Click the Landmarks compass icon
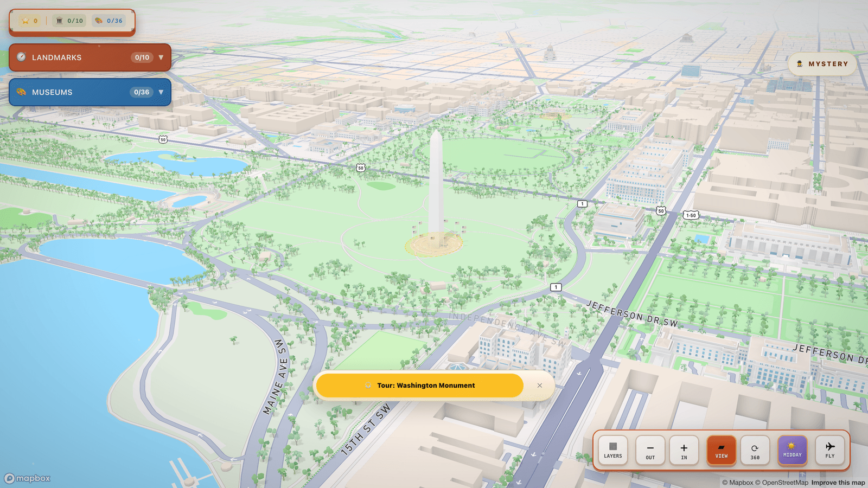The image size is (868, 488). pos(21,57)
